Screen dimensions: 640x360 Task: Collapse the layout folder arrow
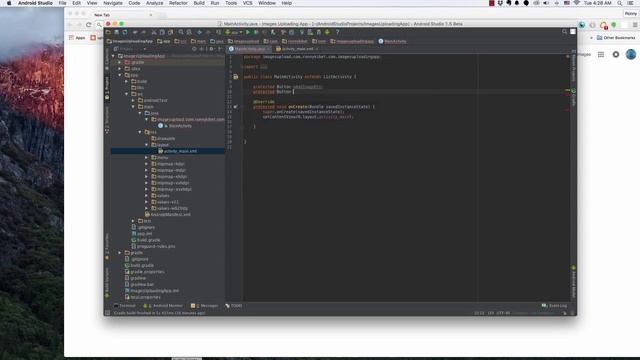click(147, 145)
